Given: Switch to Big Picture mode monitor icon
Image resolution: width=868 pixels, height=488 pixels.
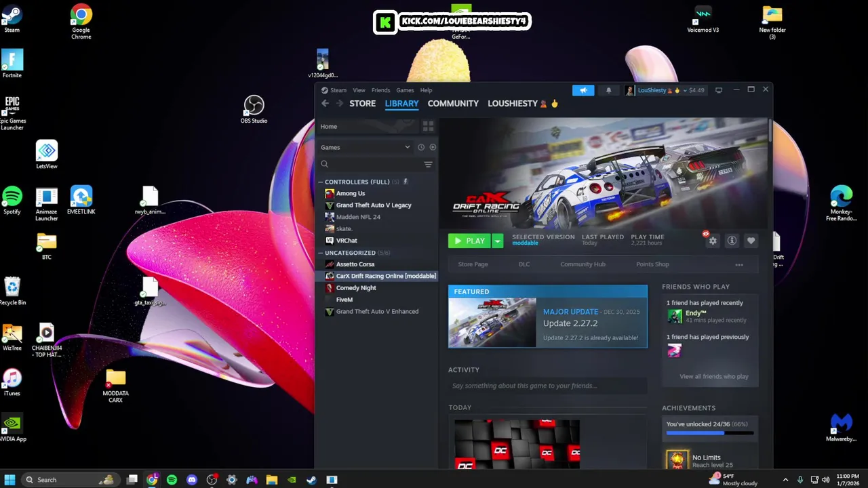Looking at the screenshot, I should [719, 90].
